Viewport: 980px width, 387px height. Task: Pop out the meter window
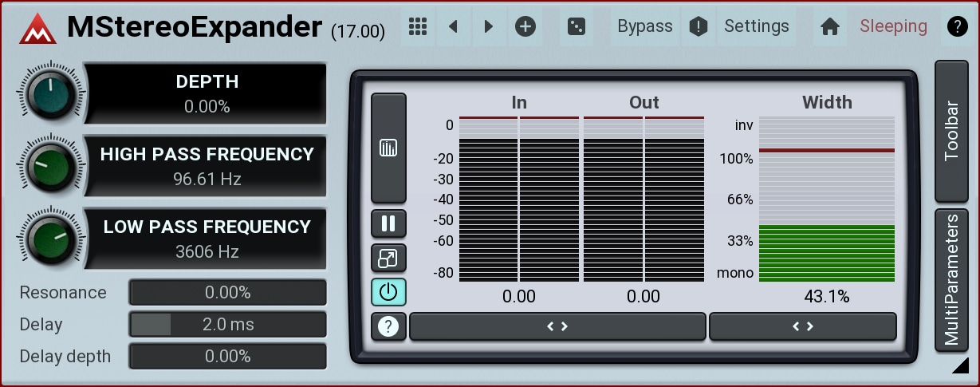[388, 258]
